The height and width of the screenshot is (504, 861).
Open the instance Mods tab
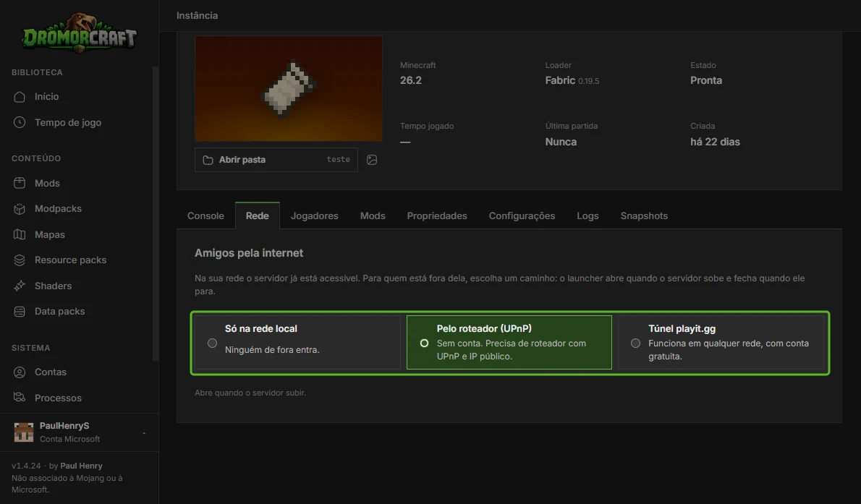(373, 215)
